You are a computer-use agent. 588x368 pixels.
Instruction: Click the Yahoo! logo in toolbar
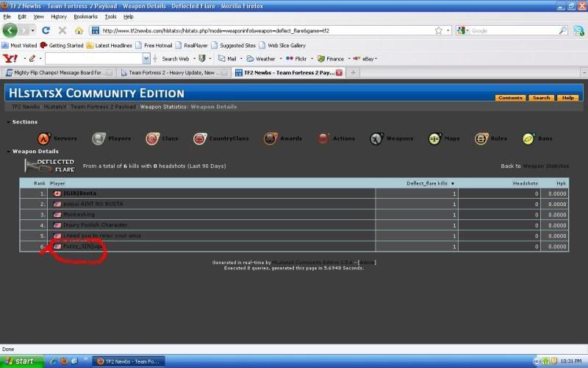coord(10,59)
